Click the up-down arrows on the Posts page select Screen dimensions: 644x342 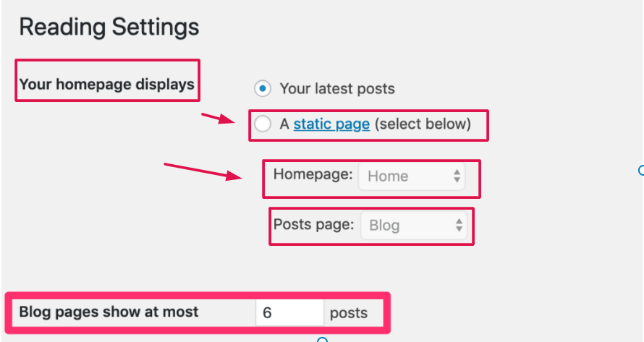(459, 225)
